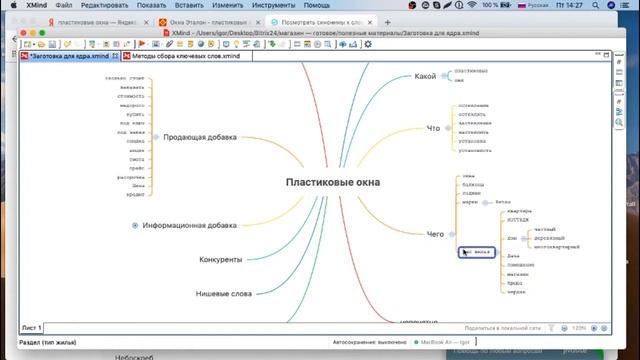This screenshot has width=640, height=360.
Task: Click the globe hyperlink toolbar icon
Action: pos(200,44)
